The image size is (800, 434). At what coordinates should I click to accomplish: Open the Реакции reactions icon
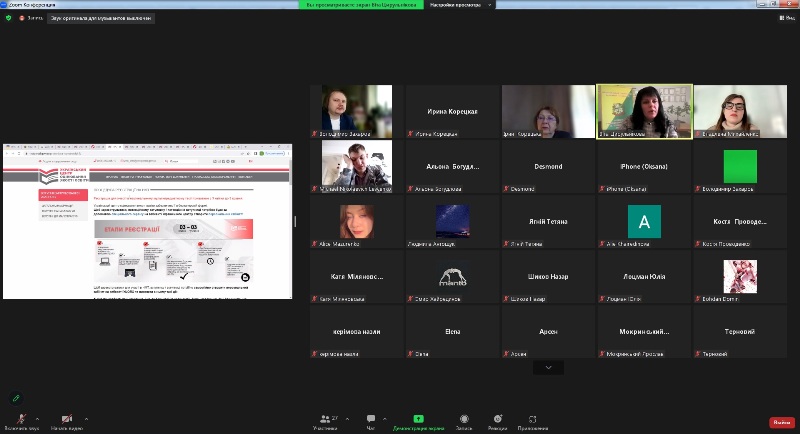497,419
